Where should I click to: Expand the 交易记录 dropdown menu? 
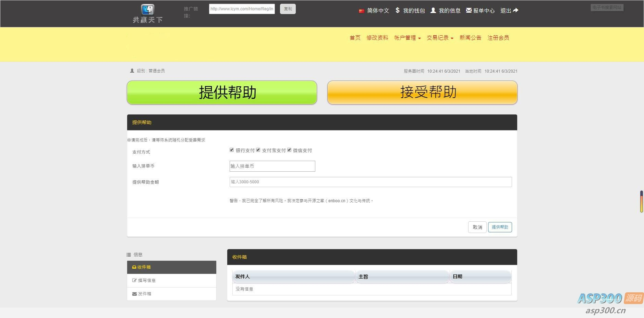pos(440,38)
